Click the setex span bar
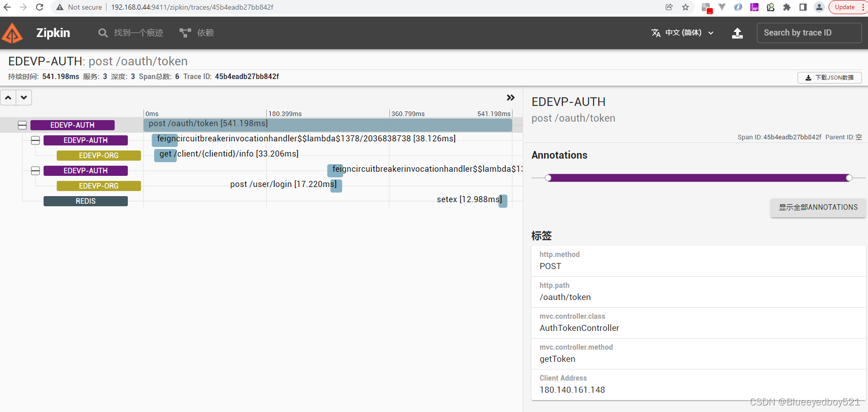Viewport: 868px width, 412px height. click(502, 201)
